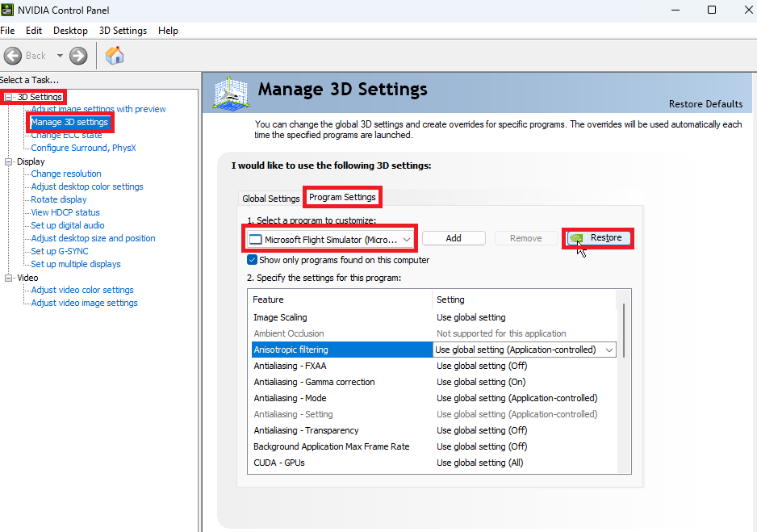
Task: Open the File menu
Action: pos(7,31)
